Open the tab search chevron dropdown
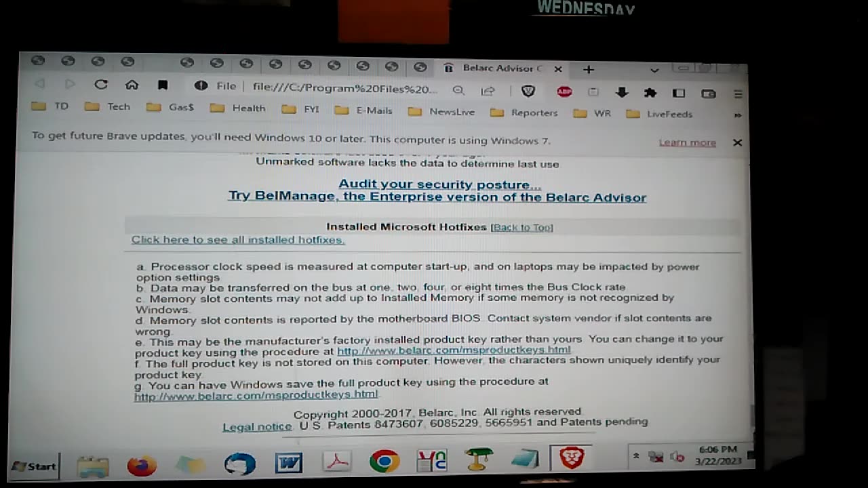The width and height of the screenshot is (868, 488). pyautogui.click(x=654, y=70)
